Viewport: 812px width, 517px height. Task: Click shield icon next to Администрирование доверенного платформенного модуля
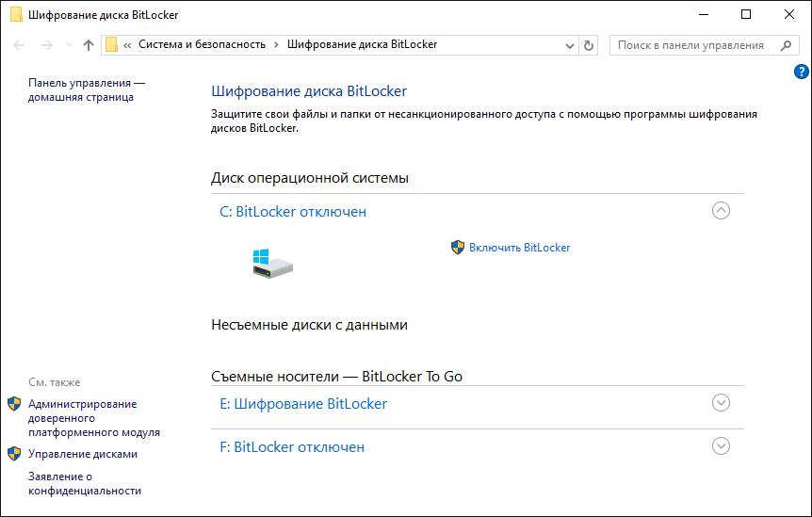tap(14, 404)
